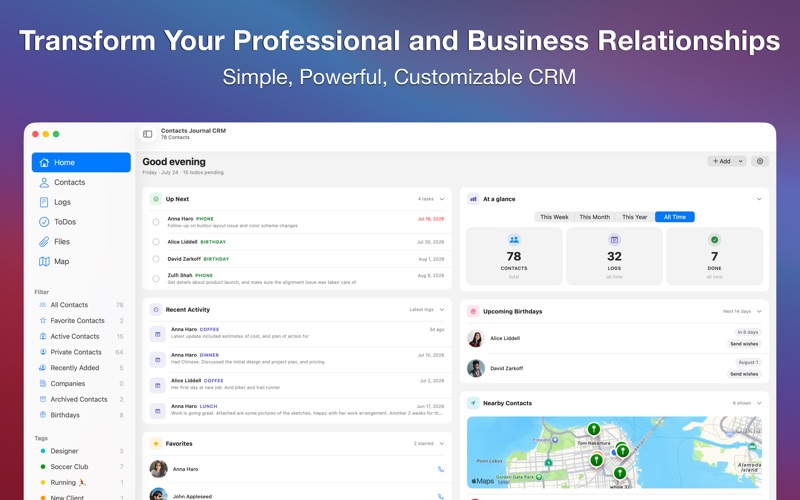Click the Up Next header icon
This screenshot has height=500, width=800.
coord(156,199)
